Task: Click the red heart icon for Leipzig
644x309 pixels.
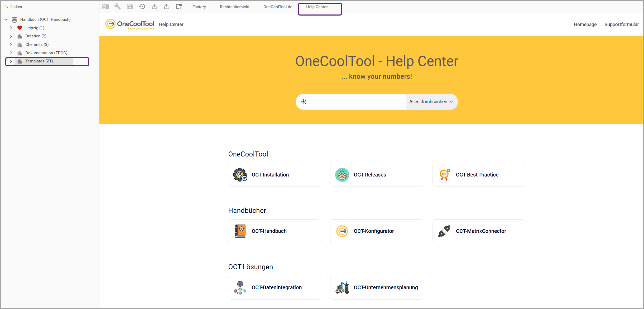Action: tap(20, 28)
